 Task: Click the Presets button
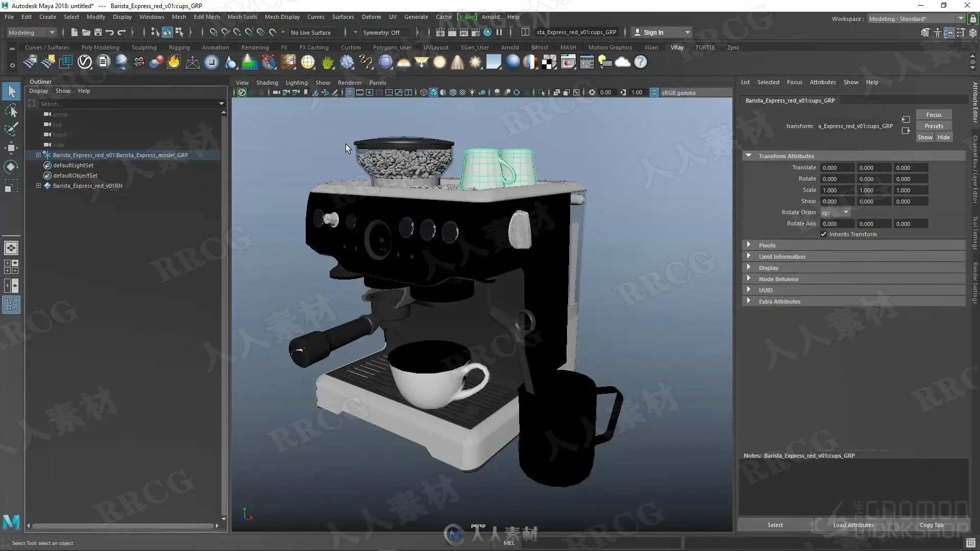(934, 126)
